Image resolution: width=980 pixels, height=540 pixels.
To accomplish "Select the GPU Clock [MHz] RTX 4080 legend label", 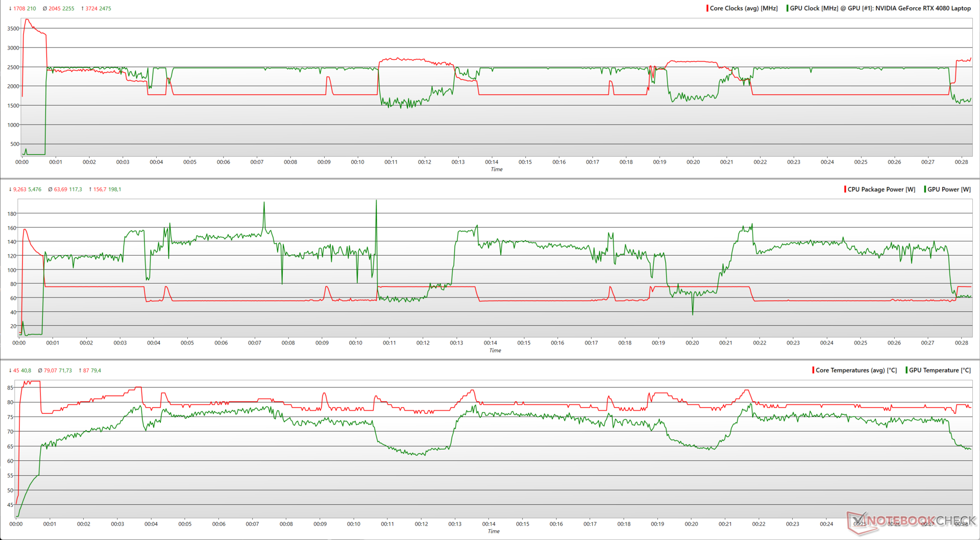I will tap(880, 8).
